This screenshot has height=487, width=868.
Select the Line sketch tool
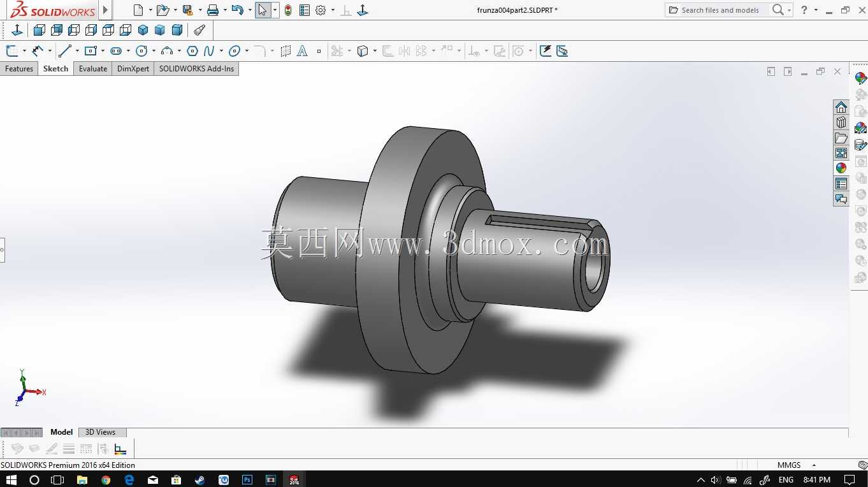64,51
